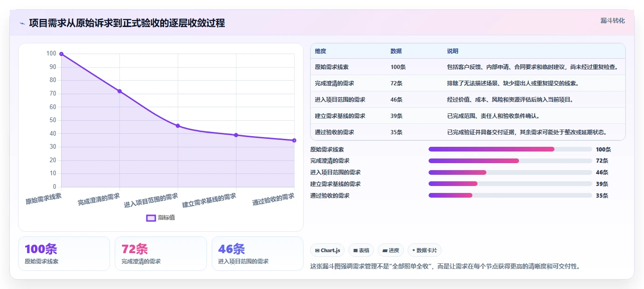The image size is (644, 289).
Task: Click the footer note starting 这张漏斗图强调
Action: click(445, 267)
